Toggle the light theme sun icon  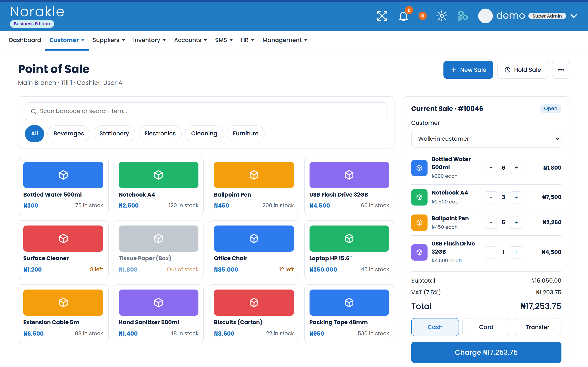click(x=442, y=16)
